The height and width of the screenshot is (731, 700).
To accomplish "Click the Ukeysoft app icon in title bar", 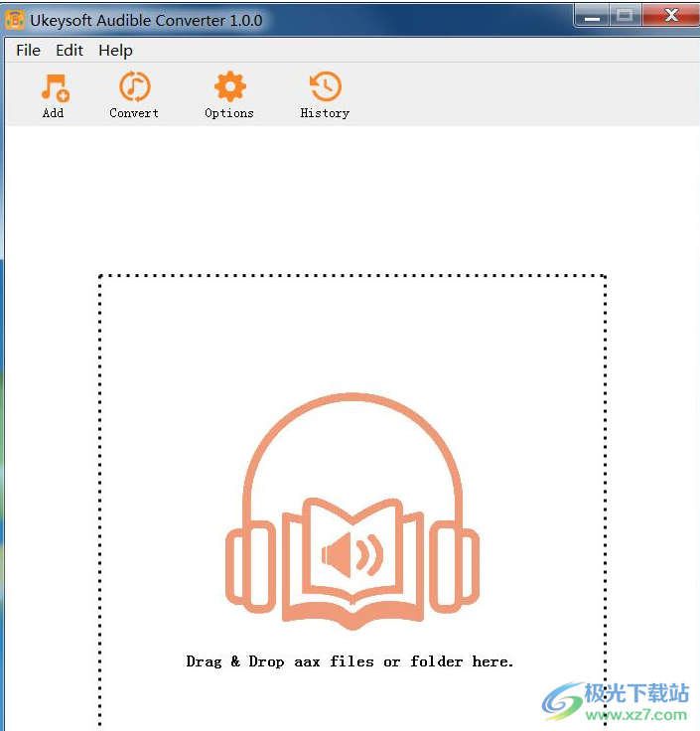I will 15,20.
